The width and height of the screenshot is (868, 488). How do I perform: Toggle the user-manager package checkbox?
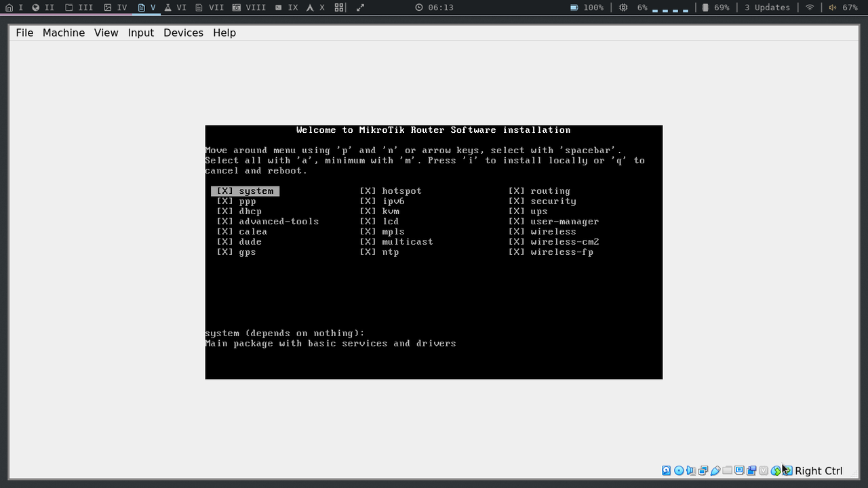coord(517,222)
